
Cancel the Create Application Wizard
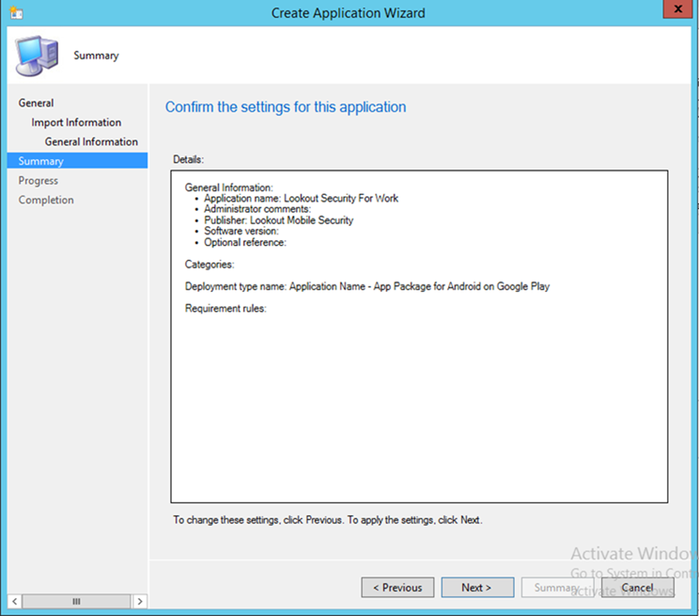click(638, 587)
